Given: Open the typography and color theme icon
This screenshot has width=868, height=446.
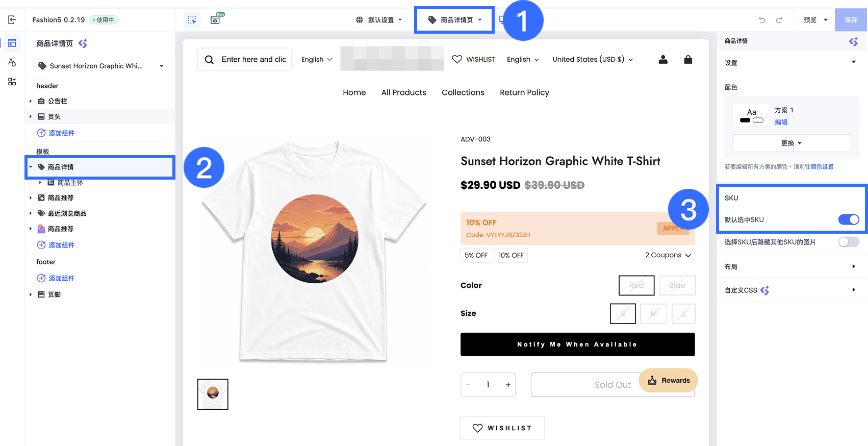Looking at the screenshot, I should (x=12, y=62).
